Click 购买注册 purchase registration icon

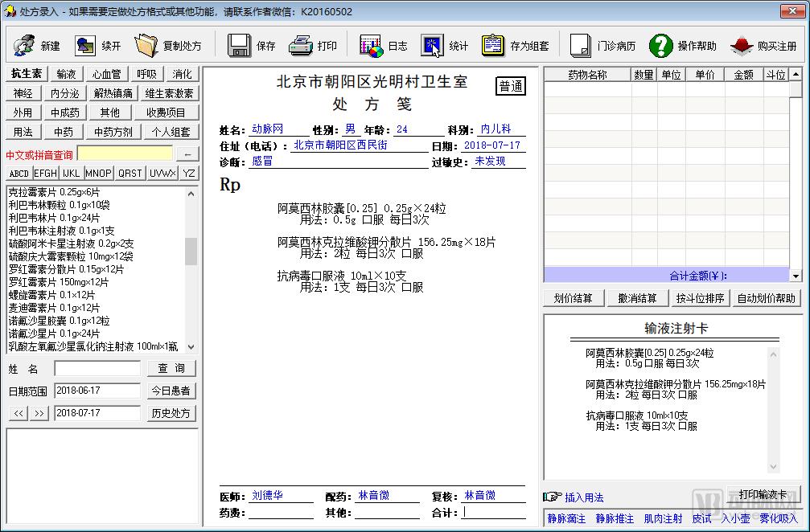tap(742, 46)
